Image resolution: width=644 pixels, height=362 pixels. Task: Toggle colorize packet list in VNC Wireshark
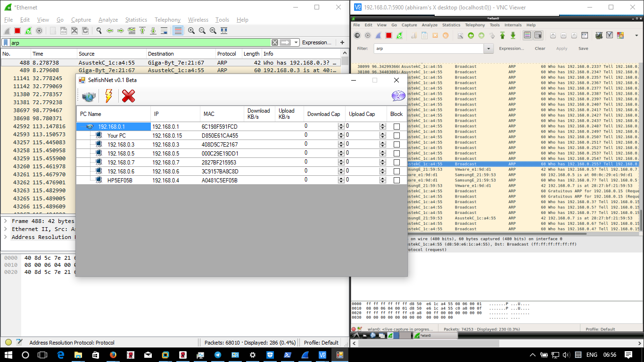tap(528, 35)
